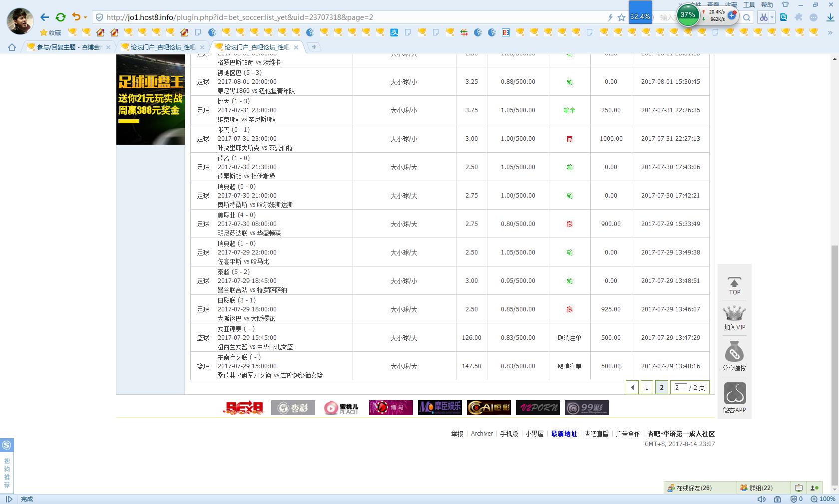Screen dimensions: 839x504
Task: Click the browser back arrow
Action: pos(44,17)
